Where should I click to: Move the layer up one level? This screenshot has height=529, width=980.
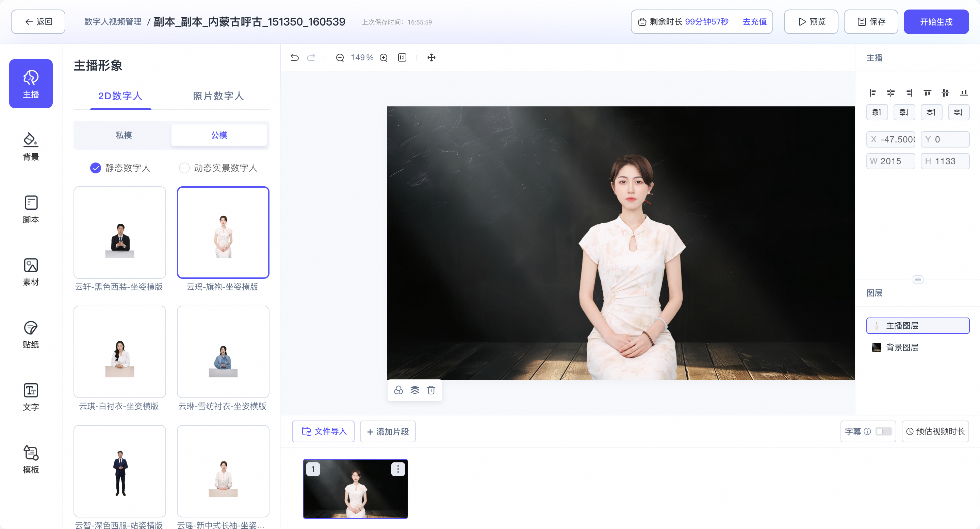[931, 112]
